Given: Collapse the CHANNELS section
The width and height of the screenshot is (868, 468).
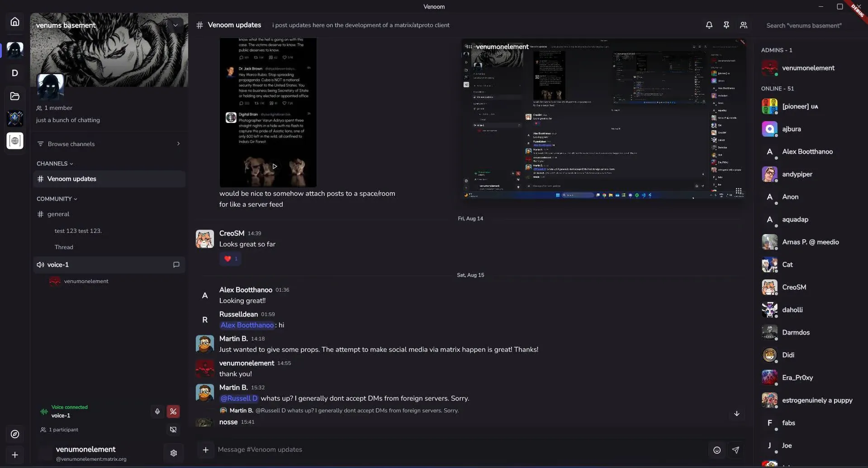Looking at the screenshot, I should 55,164.
